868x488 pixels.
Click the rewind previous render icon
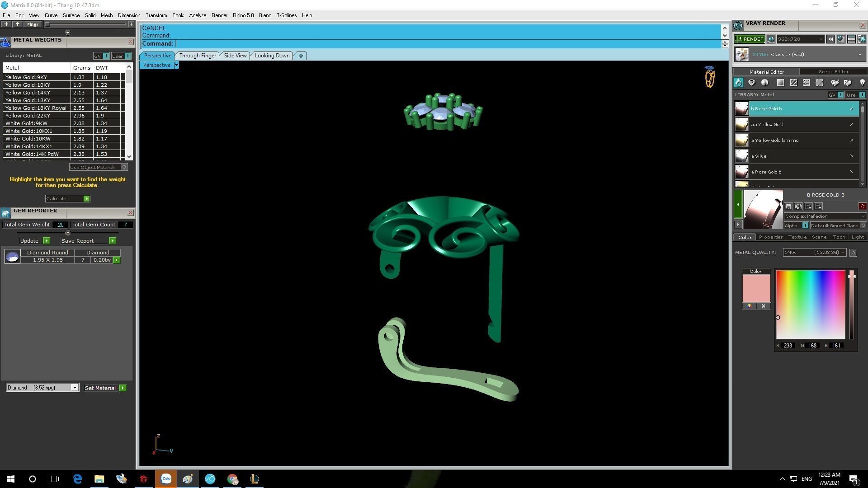(830, 39)
